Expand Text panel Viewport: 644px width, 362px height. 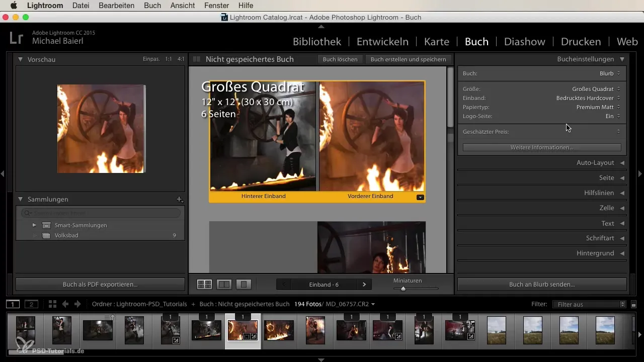point(622,223)
